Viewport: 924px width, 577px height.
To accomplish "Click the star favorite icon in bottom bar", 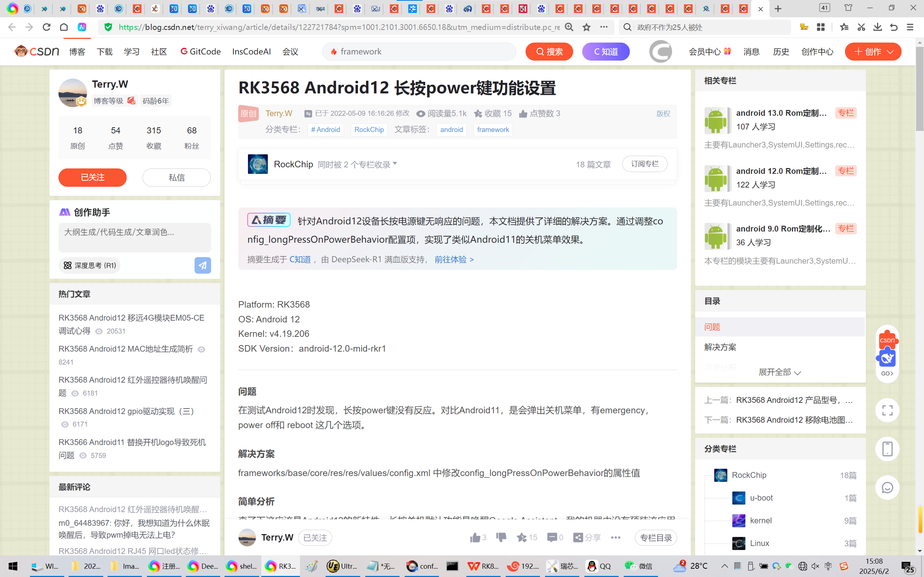I will (522, 537).
